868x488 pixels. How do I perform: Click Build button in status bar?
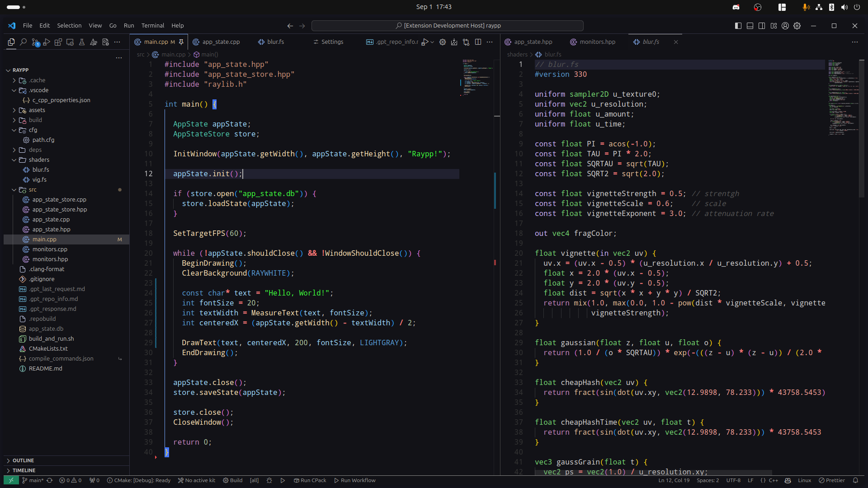pos(232,480)
